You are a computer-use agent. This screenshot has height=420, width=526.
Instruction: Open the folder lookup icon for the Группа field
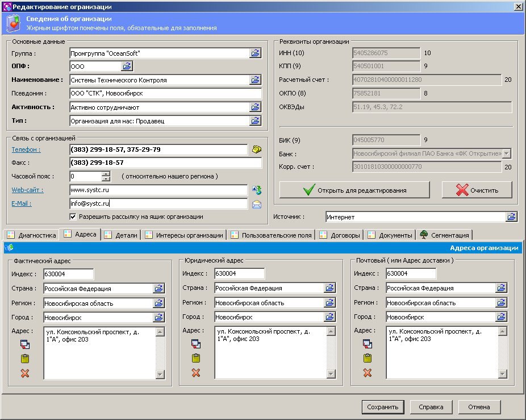click(x=256, y=53)
